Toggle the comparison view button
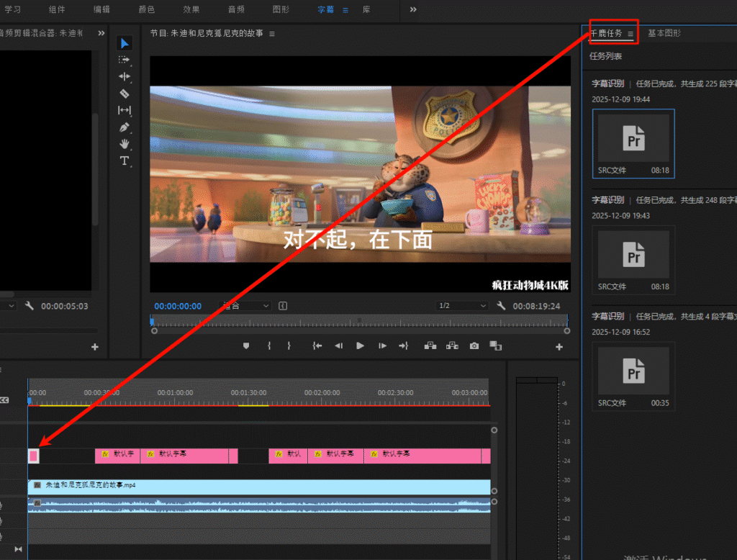737x560 pixels. tap(495, 346)
